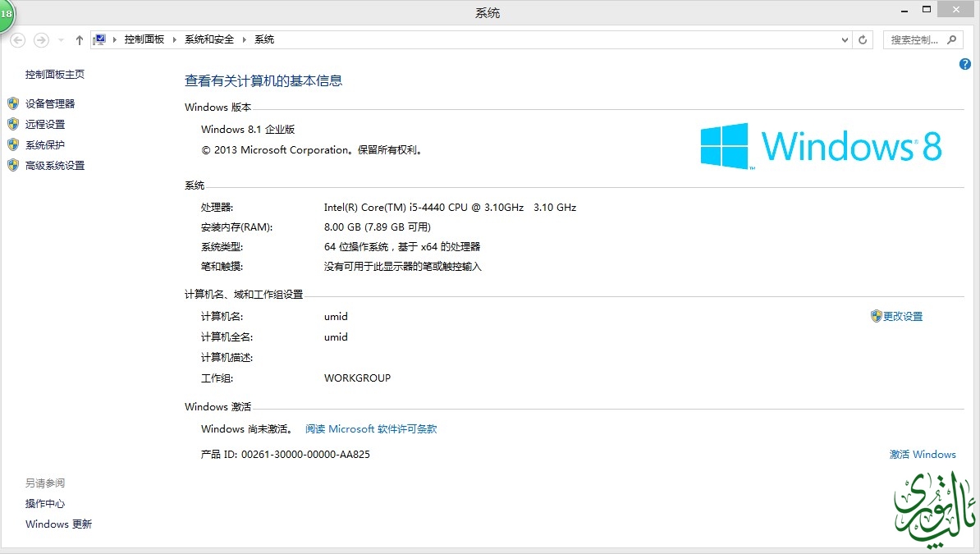Click shield icon beside 更改设置
The height and width of the screenshot is (554, 980).
(x=877, y=316)
